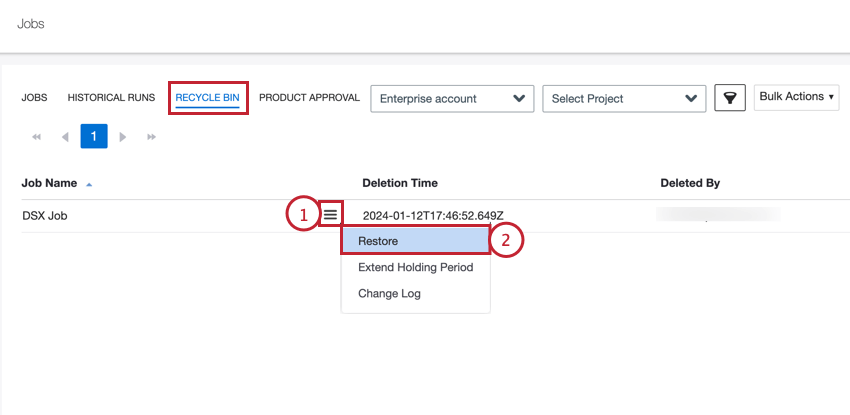Go to first page of results

coord(37,136)
